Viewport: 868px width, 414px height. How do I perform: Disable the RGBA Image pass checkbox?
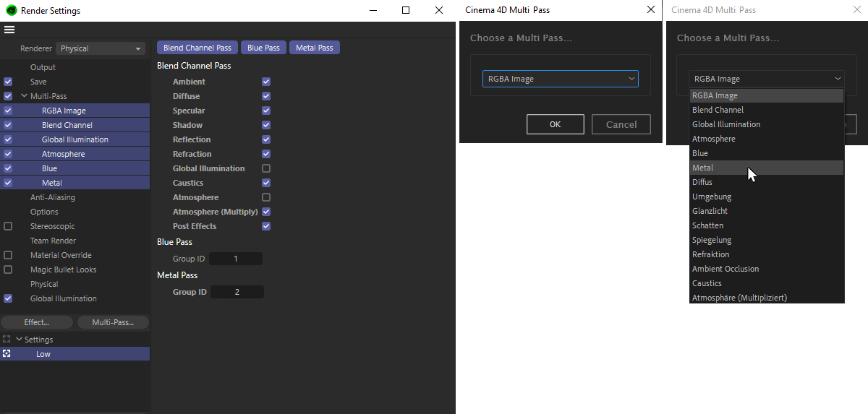pyautogui.click(x=8, y=111)
